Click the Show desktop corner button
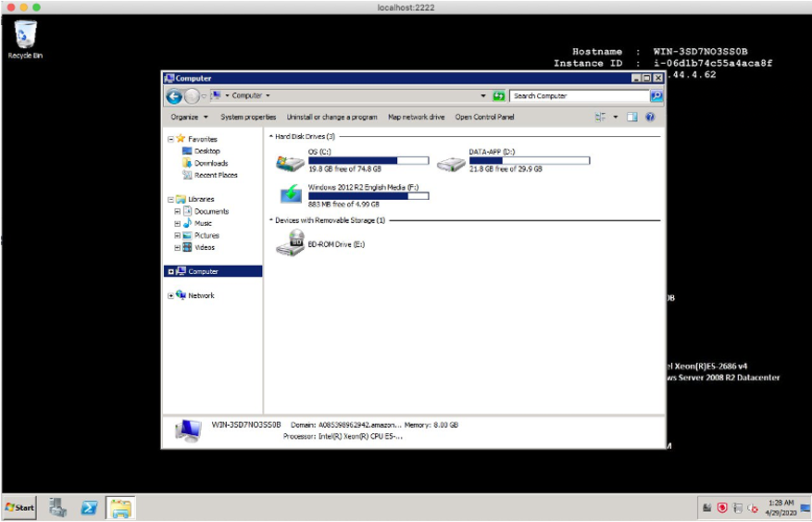The height and width of the screenshot is (522, 812). point(806,508)
